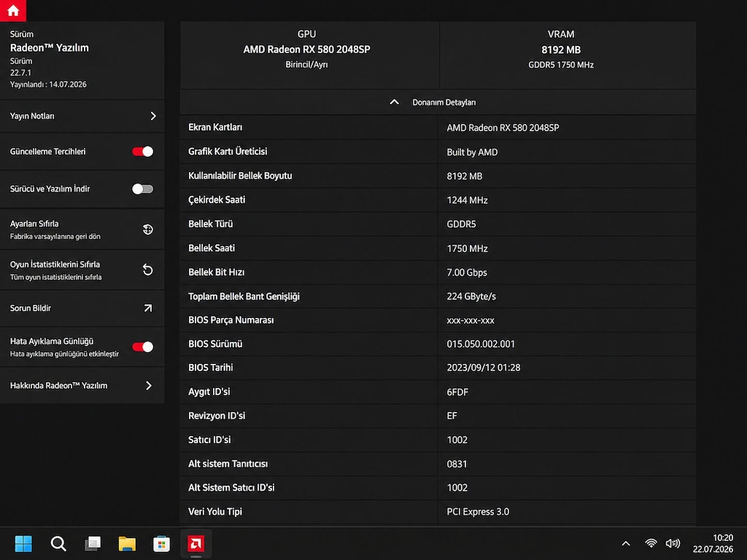Select Oyun İstatistiklerini Sıfırla option
Viewport: 747px width, 560px height.
click(x=82, y=270)
